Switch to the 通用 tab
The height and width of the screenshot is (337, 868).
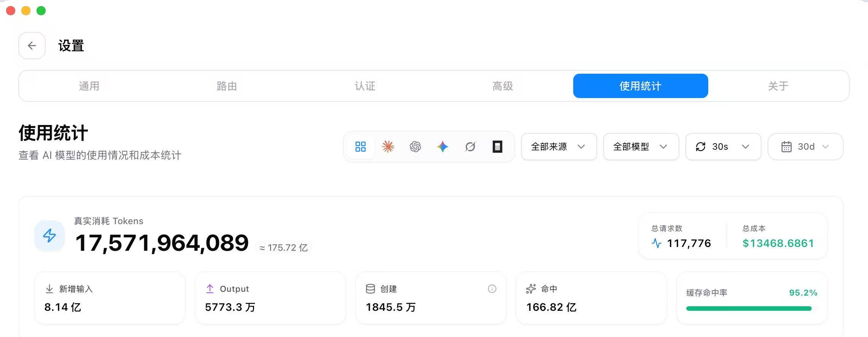click(x=89, y=86)
